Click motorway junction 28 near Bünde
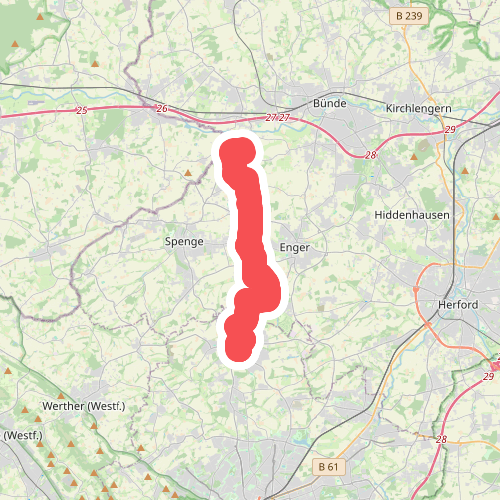Image resolution: width=500 pixels, height=500 pixels. coord(370,155)
